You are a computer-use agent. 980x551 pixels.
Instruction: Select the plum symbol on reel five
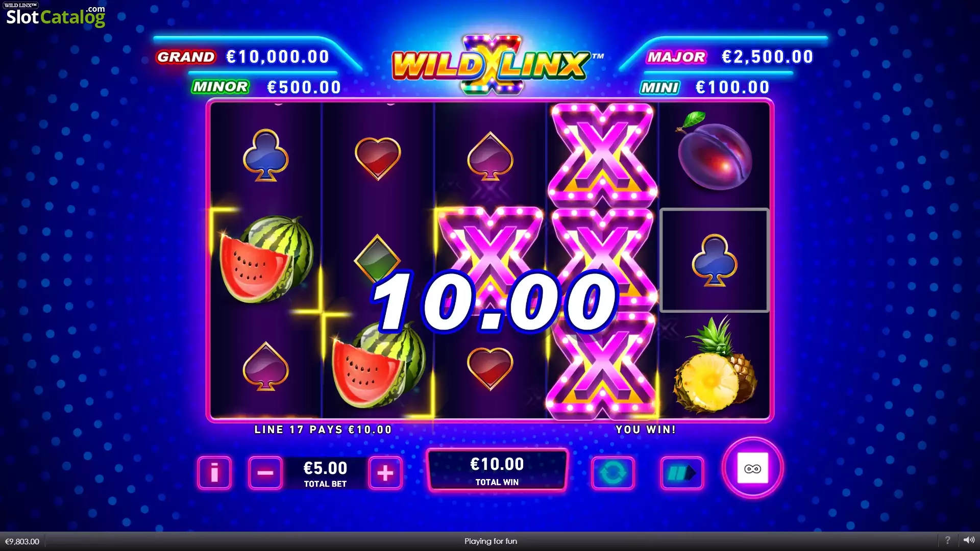point(714,152)
